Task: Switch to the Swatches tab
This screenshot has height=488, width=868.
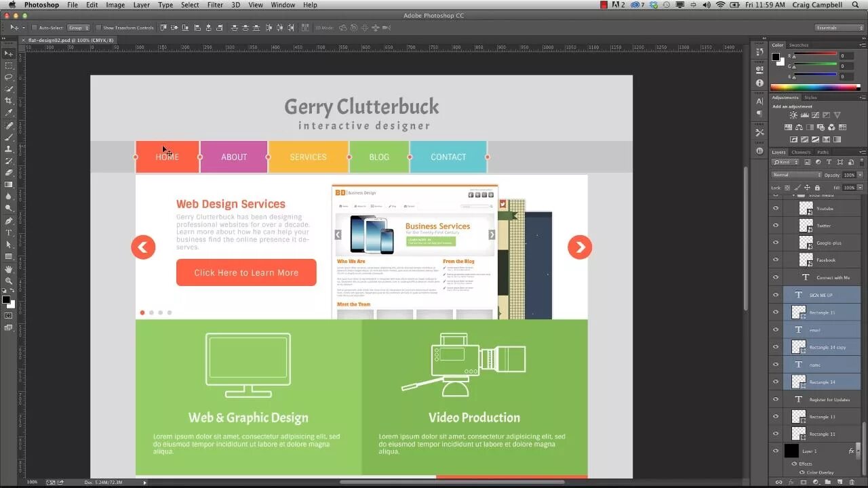Action: tap(799, 45)
